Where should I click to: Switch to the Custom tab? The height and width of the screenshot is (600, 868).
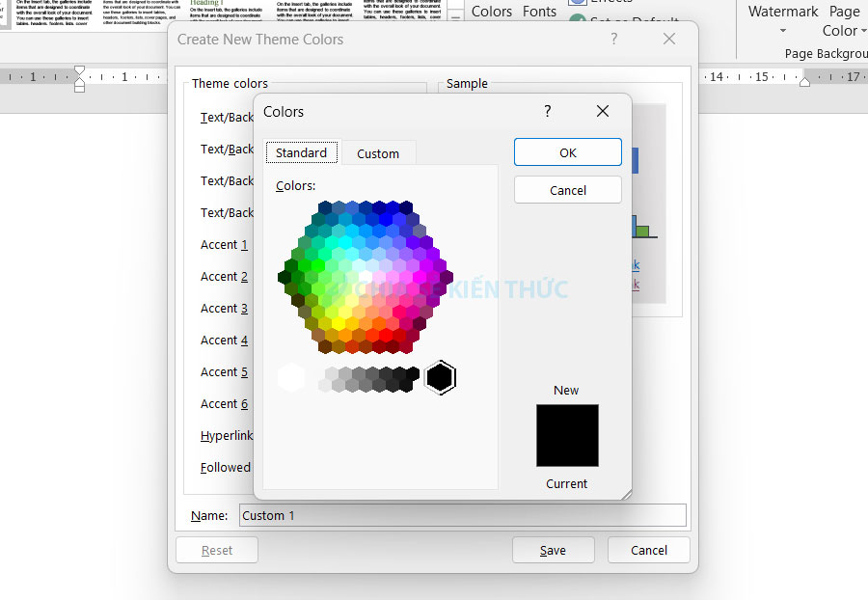coord(378,153)
